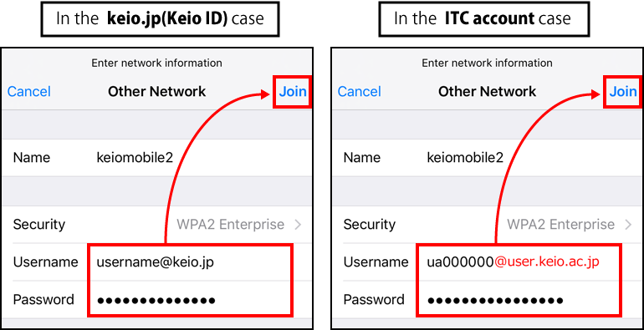644x330 pixels.
Task: Click the ITC account case heading
Action: pyautogui.click(x=483, y=19)
